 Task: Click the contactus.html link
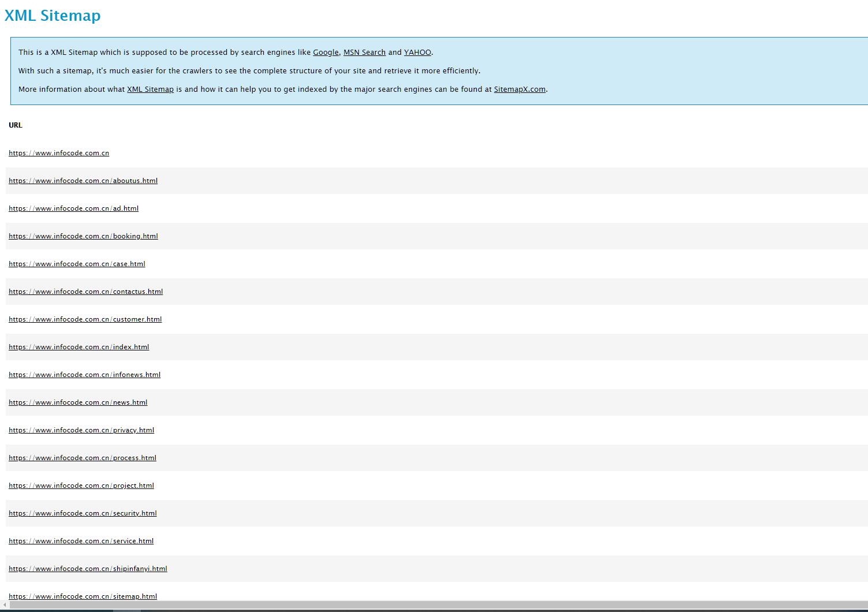point(85,292)
